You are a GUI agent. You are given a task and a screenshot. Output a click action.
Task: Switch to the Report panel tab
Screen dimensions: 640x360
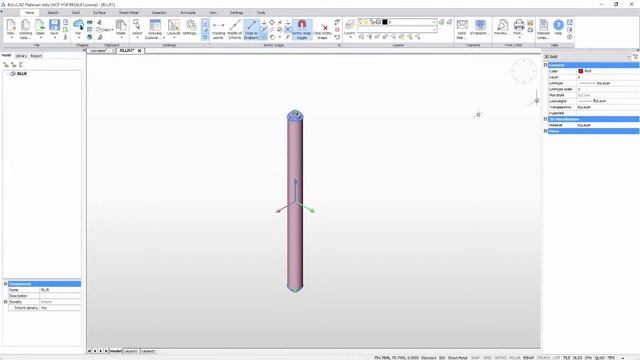36,56
